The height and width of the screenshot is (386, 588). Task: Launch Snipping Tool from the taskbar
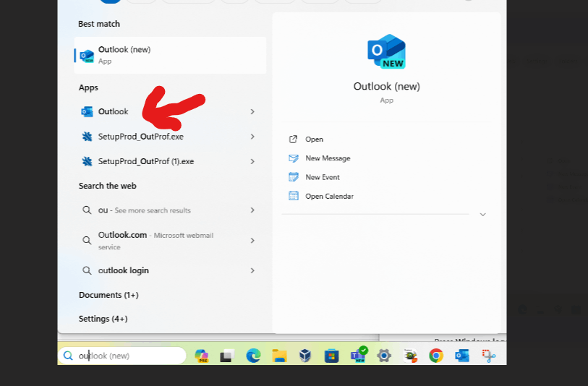489,355
